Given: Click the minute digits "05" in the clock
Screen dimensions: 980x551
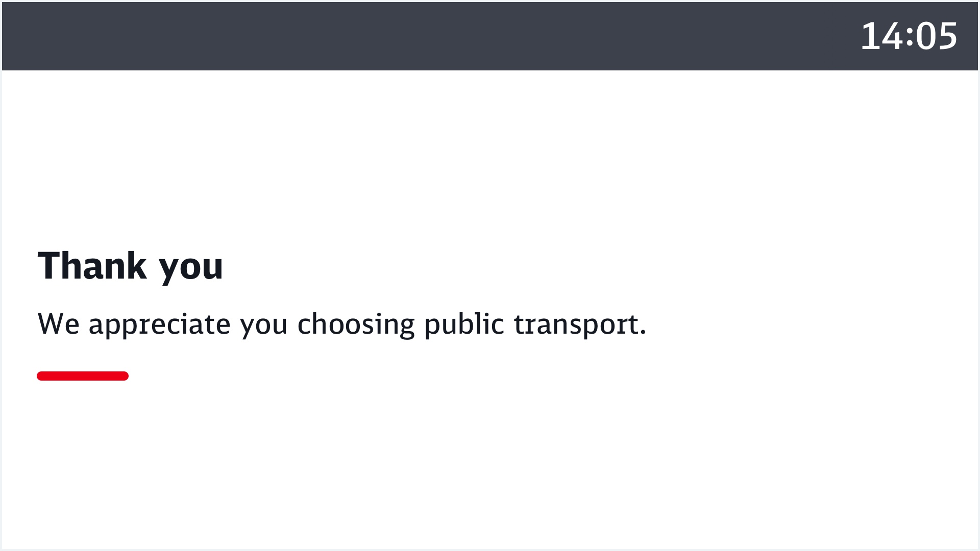Looking at the screenshot, I should (936, 36).
